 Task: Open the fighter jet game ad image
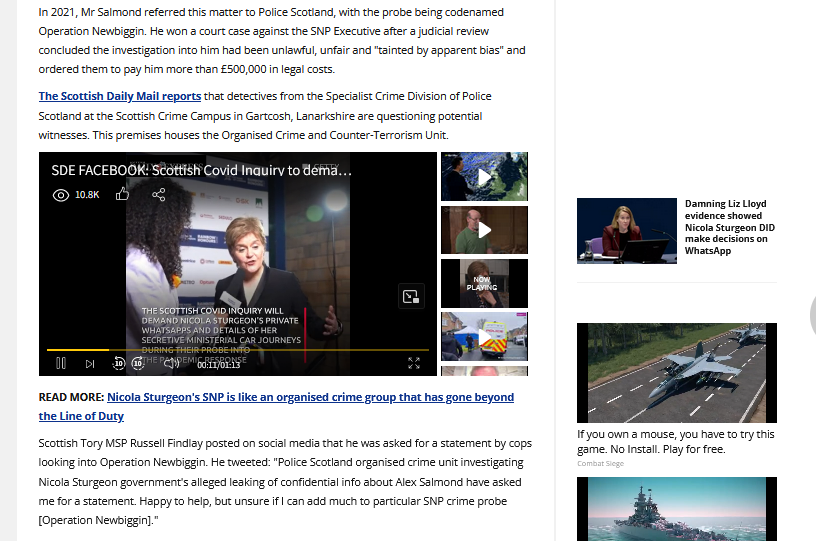point(677,373)
